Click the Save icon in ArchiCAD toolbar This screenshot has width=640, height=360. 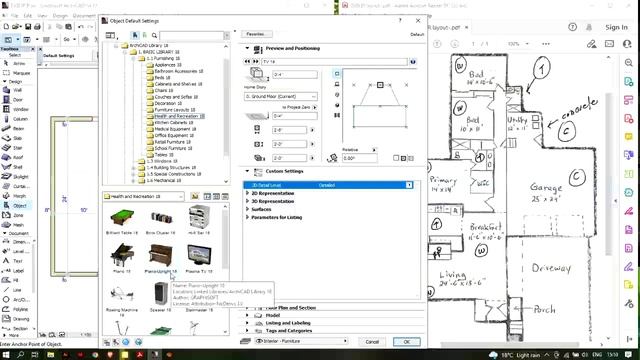tap(28, 27)
